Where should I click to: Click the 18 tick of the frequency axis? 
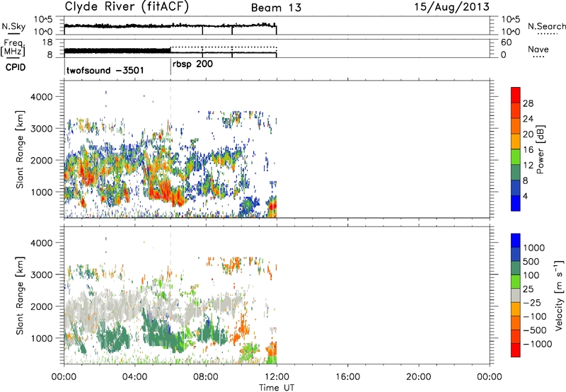coord(47,42)
